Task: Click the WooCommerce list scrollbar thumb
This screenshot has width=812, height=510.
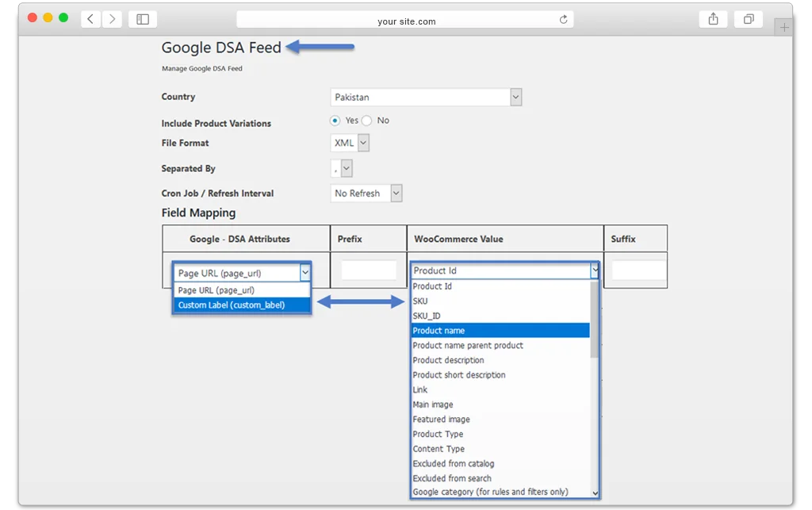Action: click(x=595, y=319)
